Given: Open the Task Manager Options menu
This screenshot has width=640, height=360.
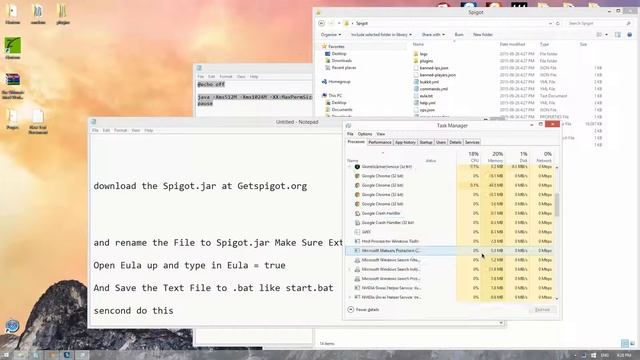Looking at the screenshot, I should pyautogui.click(x=365, y=134).
